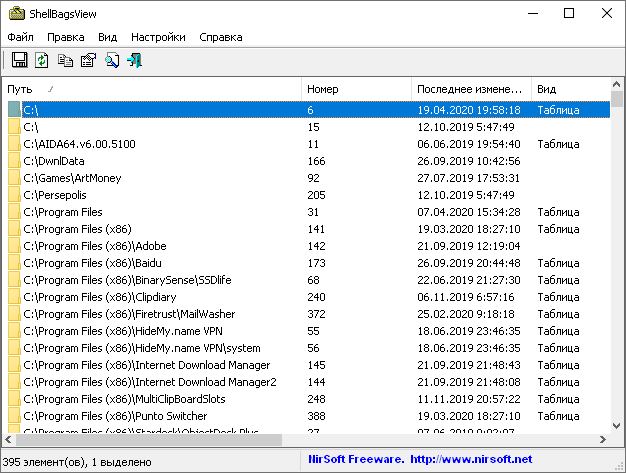This screenshot has height=473, width=626.
Task: Open the www.nirsoft.net link
Action: (471, 459)
